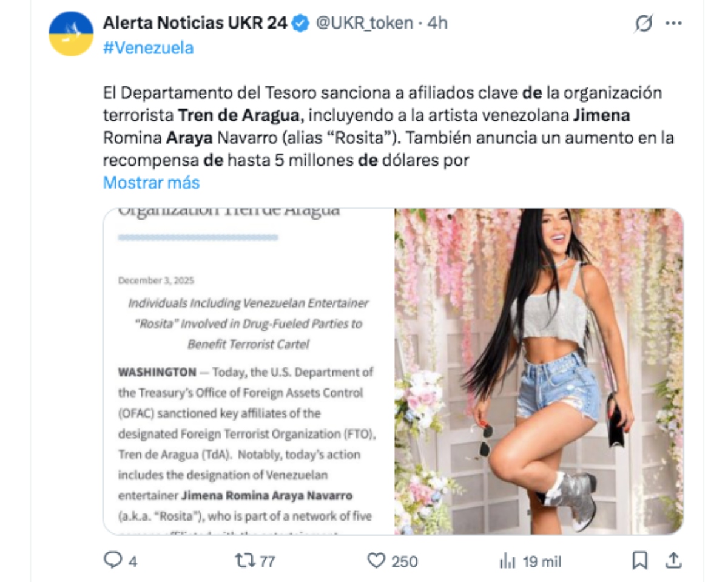Click the 250 likes count
Image resolution: width=728 pixels, height=582 pixels.
point(404,561)
